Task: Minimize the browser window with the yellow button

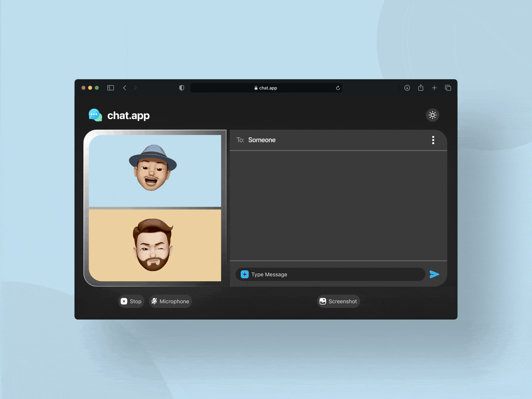Action: (x=90, y=88)
